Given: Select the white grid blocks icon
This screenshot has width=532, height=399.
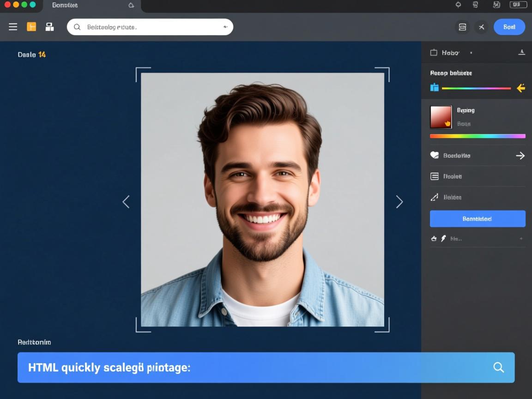Looking at the screenshot, I should (x=49, y=27).
